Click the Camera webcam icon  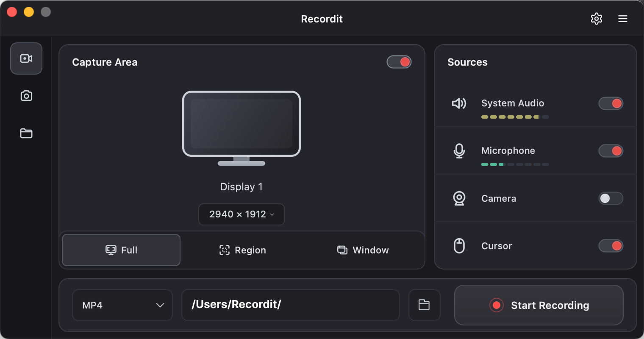(x=459, y=198)
